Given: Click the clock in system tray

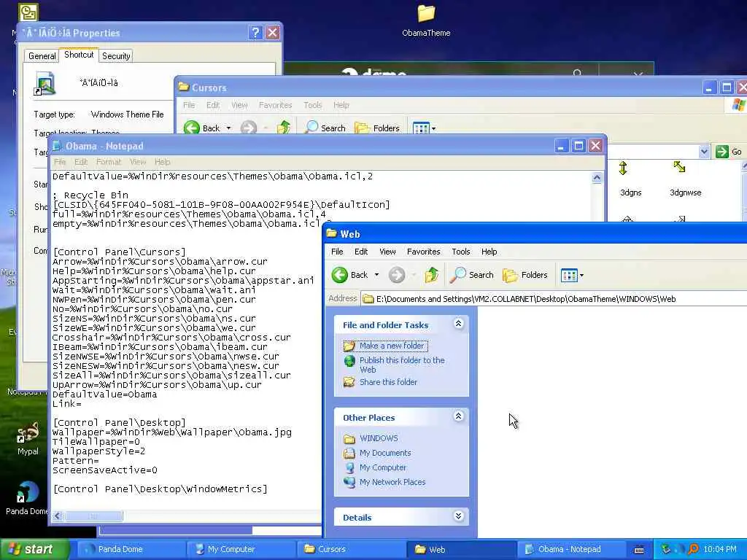Looking at the screenshot, I should 720,550.
